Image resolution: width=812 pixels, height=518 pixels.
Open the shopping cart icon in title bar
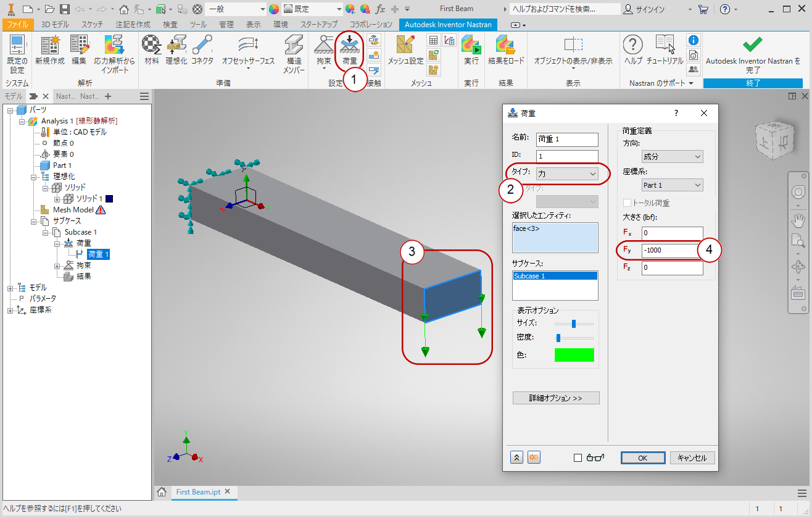pos(703,9)
